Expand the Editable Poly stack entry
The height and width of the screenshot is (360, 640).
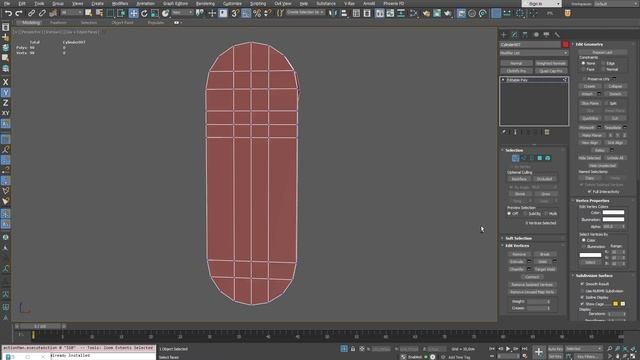(x=503, y=80)
